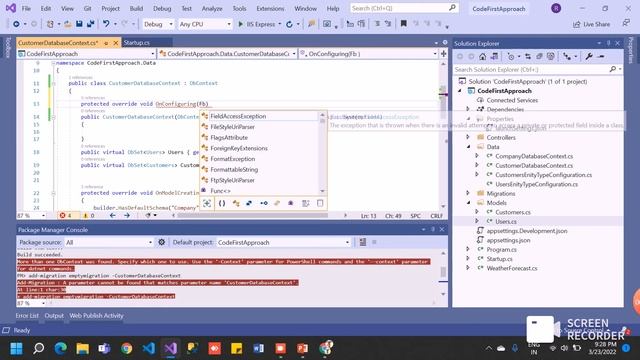Click the Visual Studio search box
This screenshot has width=640, height=360.
click(404, 8)
